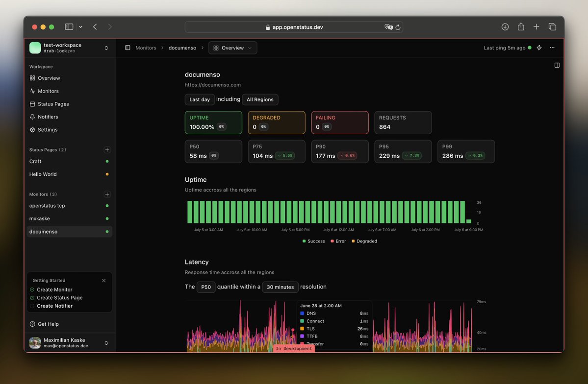Viewport: 588px width, 384px height.
Task: Toggle the Error legend swatch
Action: pos(332,241)
